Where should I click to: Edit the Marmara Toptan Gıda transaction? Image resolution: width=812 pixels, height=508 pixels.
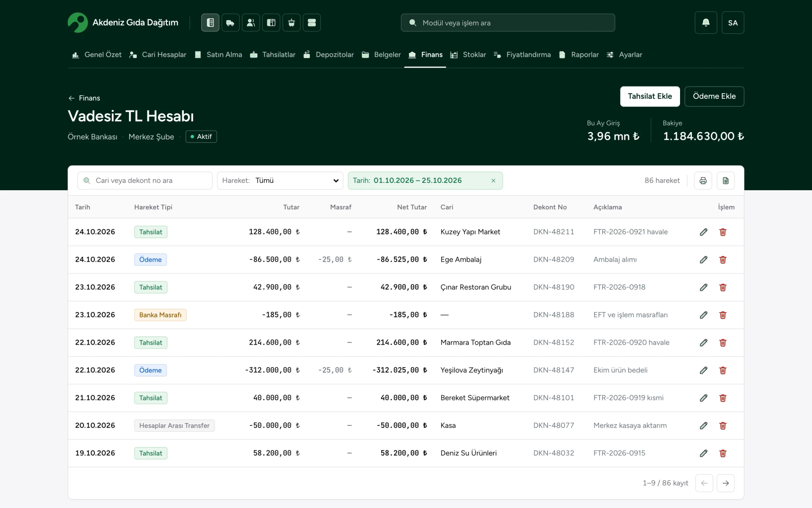click(x=704, y=343)
